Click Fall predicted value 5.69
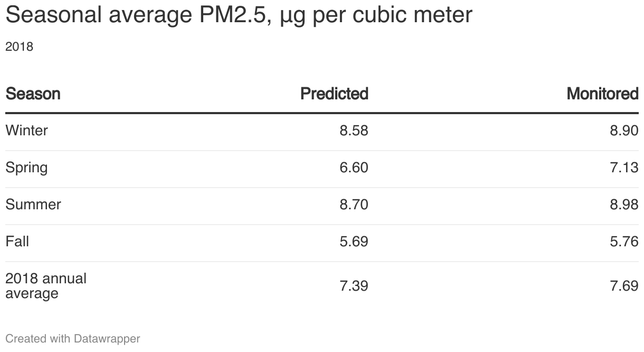Screen dimensions: 644x352 point(354,242)
